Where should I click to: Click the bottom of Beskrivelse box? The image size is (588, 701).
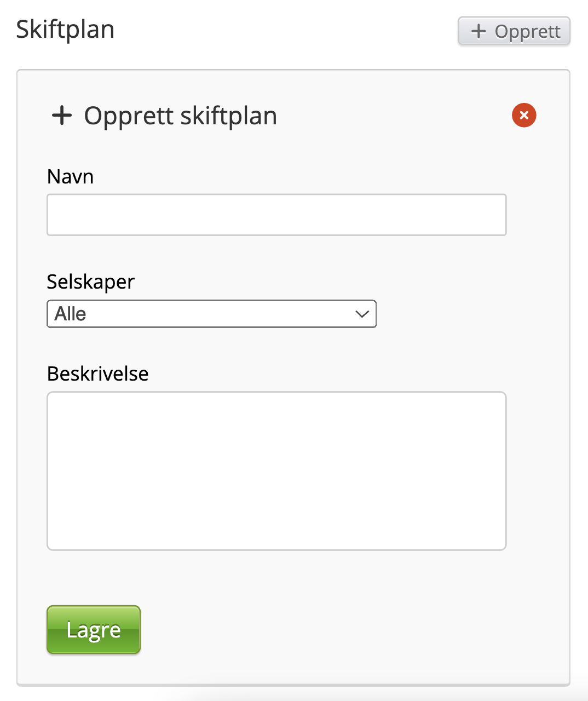[x=276, y=539]
